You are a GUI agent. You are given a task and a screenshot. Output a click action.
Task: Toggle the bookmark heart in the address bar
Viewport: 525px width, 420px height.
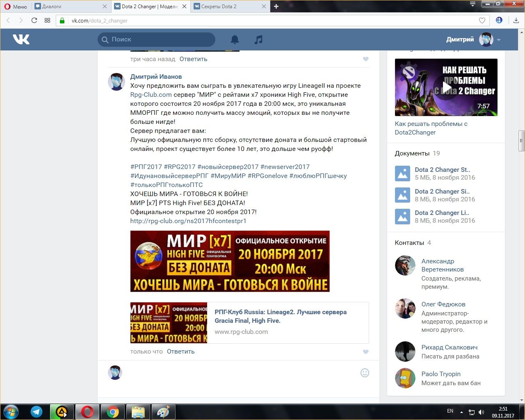pos(482,21)
